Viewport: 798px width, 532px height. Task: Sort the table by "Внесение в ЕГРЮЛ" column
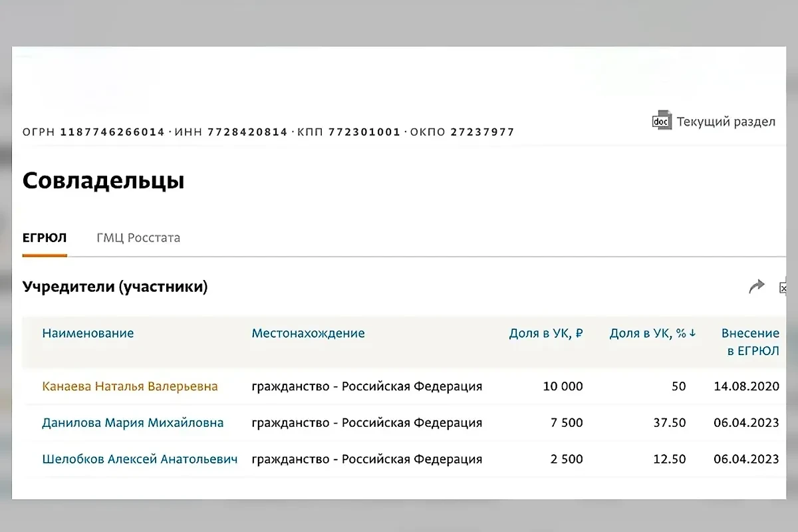coord(751,341)
